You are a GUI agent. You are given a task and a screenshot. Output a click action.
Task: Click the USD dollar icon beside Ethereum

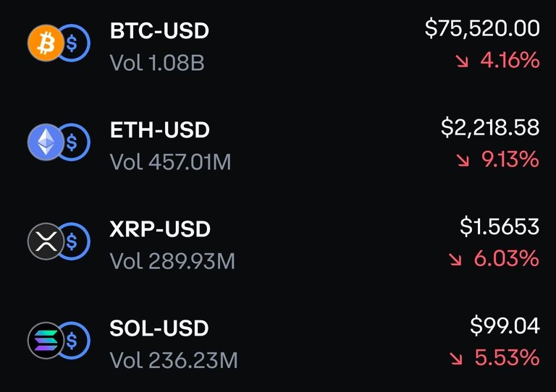74,142
